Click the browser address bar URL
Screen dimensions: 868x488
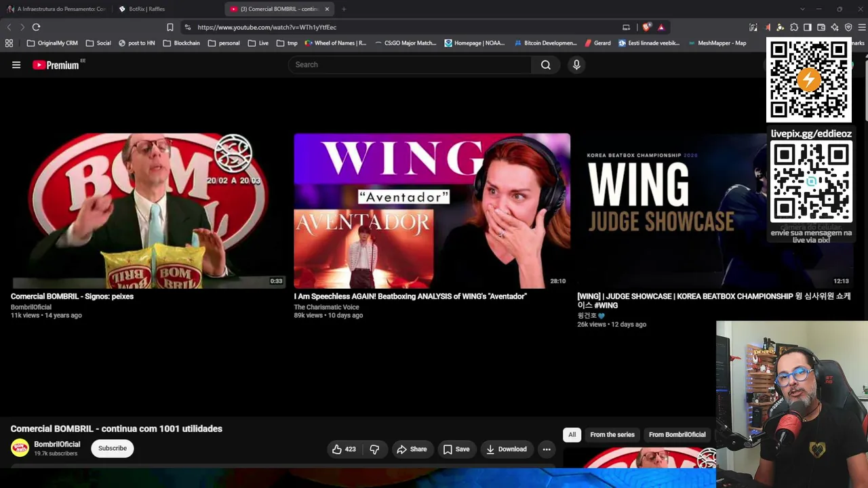(267, 27)
